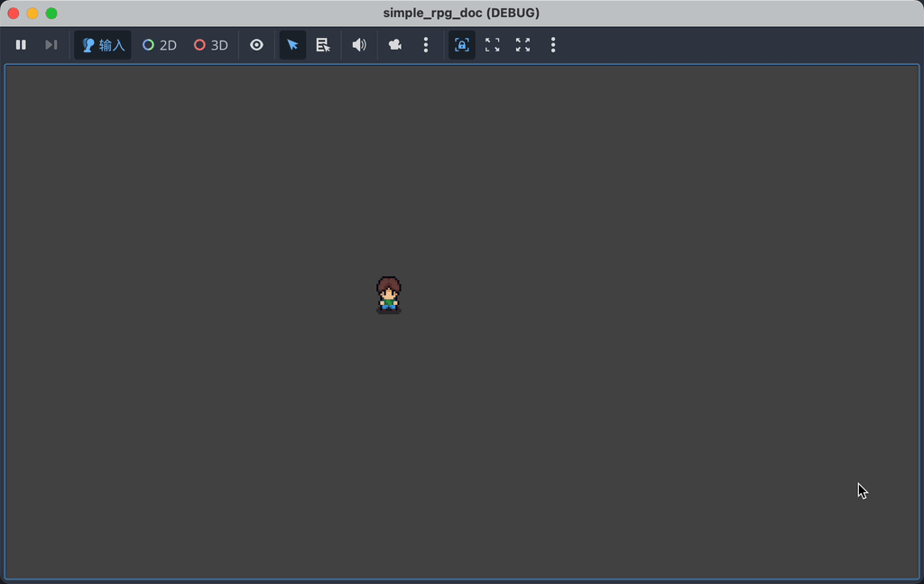Open camera options three-dot menu
Image resolution: width=924 pixels, height=584 pixels.
pyautogui.click(x=426, y=45)
